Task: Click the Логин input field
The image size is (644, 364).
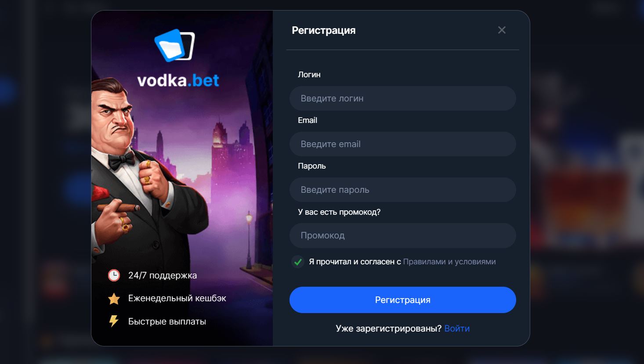Action: [402, 98]
